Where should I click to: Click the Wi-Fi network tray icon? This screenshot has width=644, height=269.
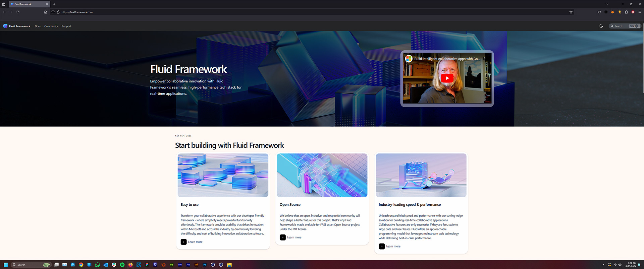(615, 265)
